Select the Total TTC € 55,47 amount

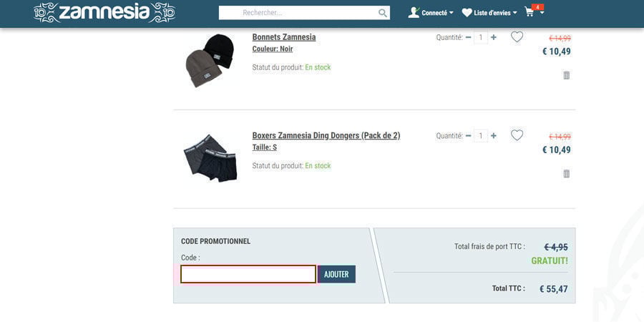pyautogui.click(x=554, y=289)
